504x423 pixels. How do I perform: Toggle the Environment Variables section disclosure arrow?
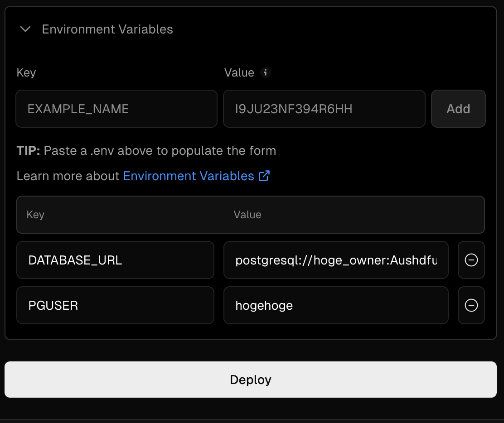pyautogui.click(x=25, y=29)
